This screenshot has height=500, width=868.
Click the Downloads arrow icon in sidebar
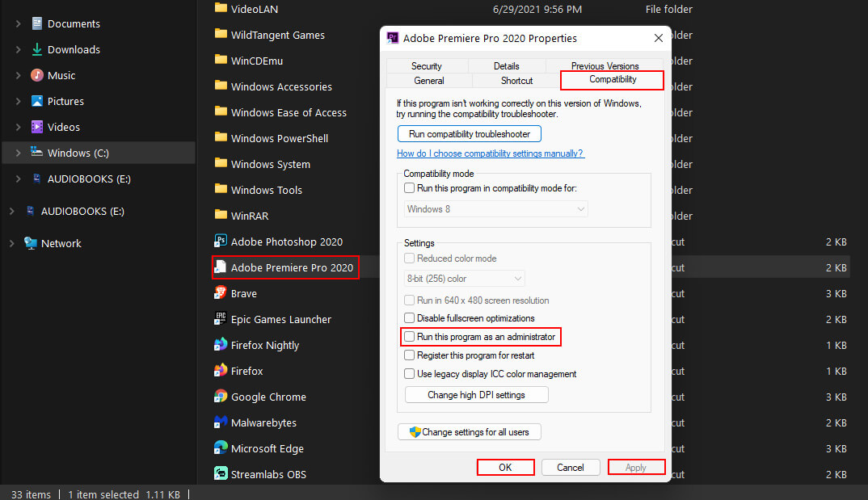[37, 49]
